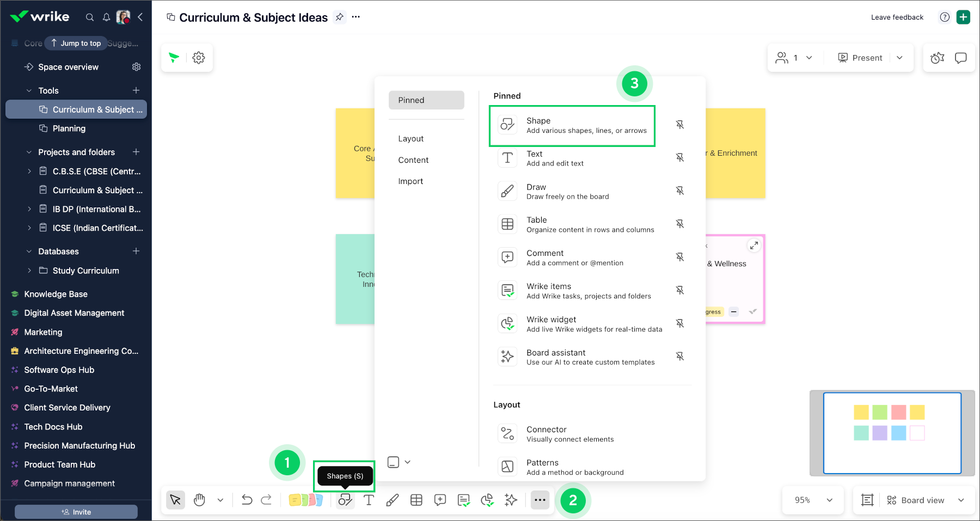Activate the Hand pan tool
The width and height of the screenshot is (980, 521).
tap(199, 500)
